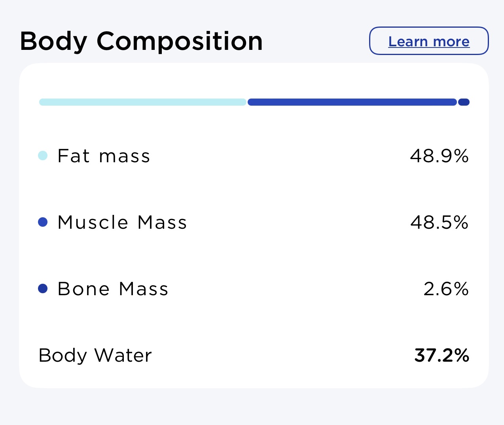504x425 pixels.
Task: Tap the Bone Mass label
Action: coord(113,289)
